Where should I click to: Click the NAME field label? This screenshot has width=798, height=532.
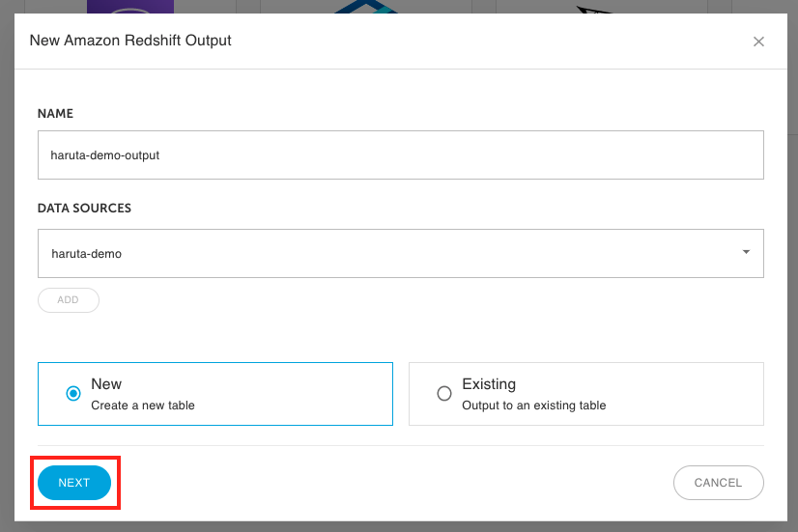click(55, 113)
